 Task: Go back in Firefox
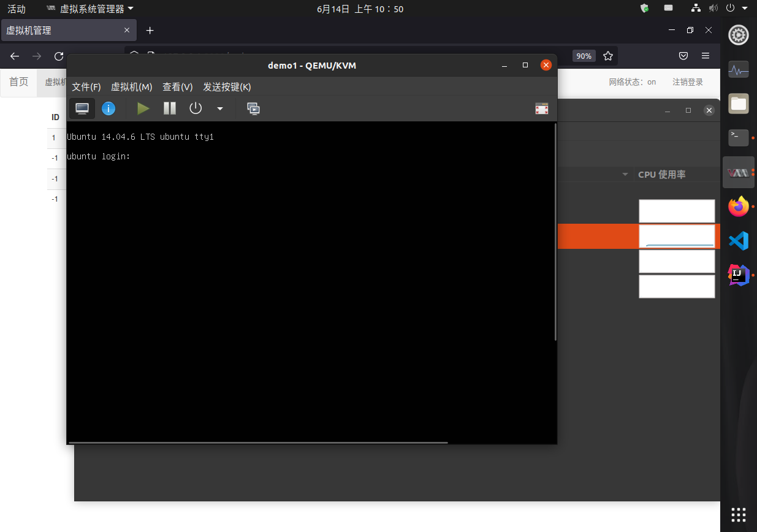point(15,56)
